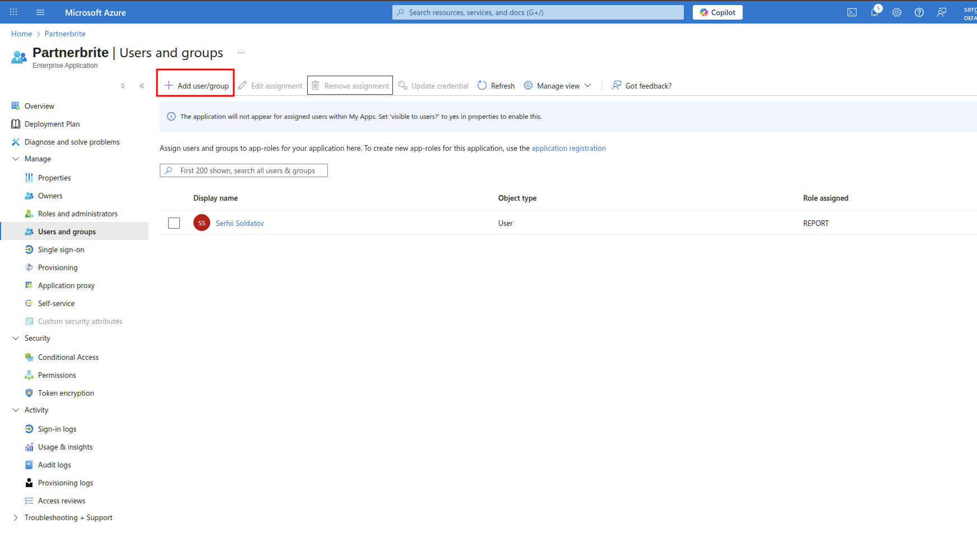Image resolution: width=977 pixels, height=560 pixels.
Task: Click the Object type column header
Action: (517, 198)
